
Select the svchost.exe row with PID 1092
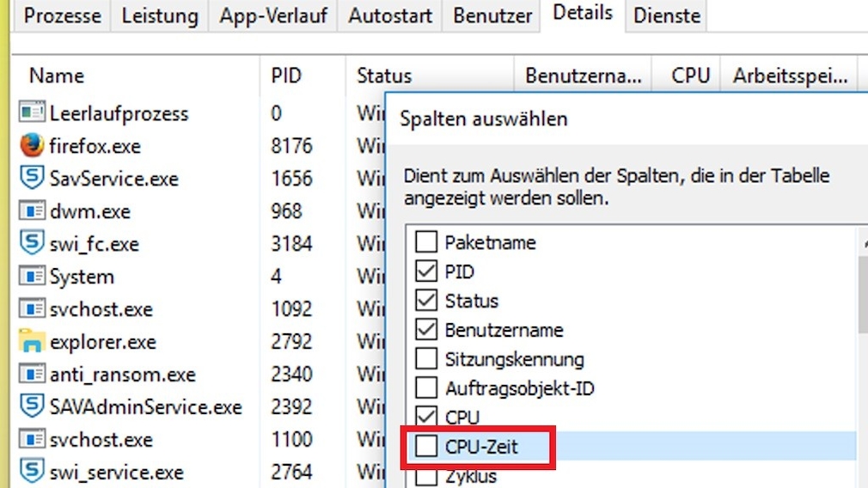pos(199,308)
